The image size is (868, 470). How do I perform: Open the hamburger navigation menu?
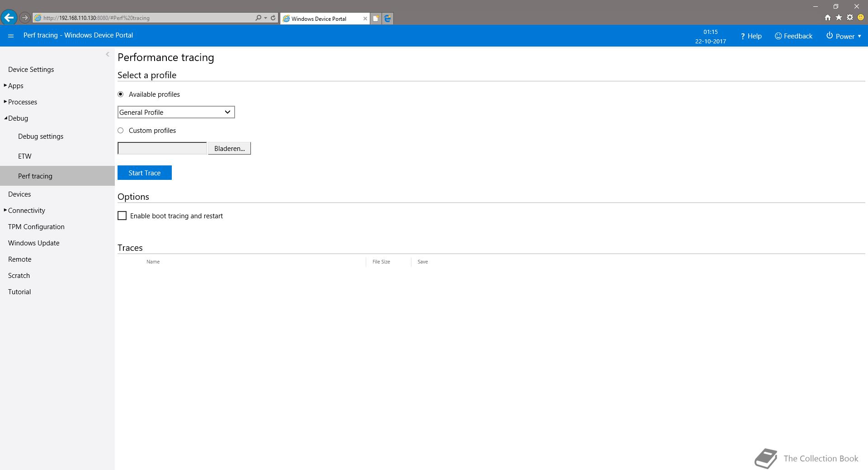click(x=11, y=36)
